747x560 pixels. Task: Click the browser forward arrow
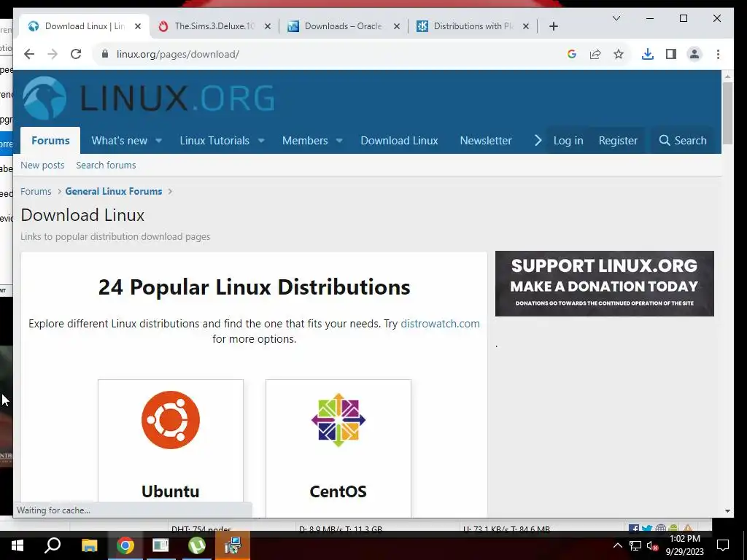(53, 54)
